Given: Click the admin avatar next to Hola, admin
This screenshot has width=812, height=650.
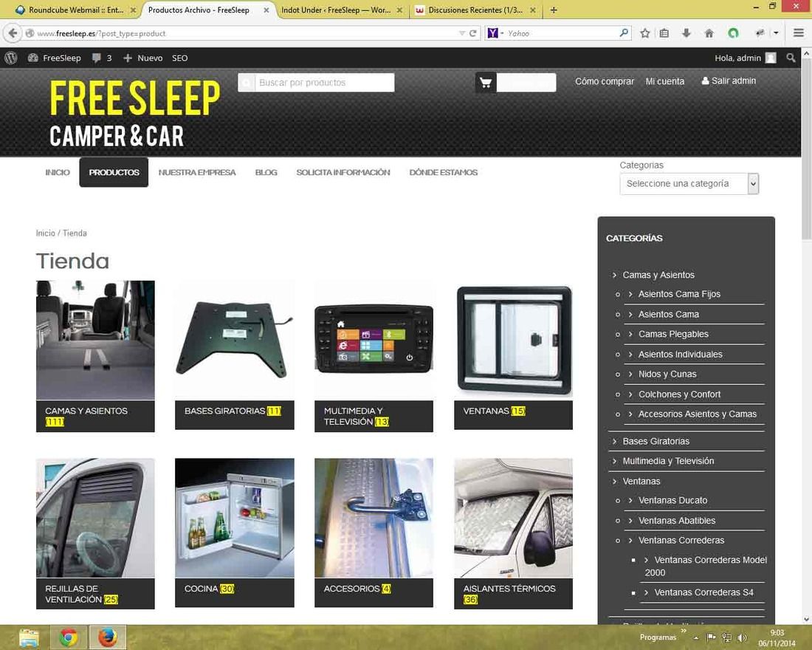Looking at the screenshot, I should (x=771, y=58).
